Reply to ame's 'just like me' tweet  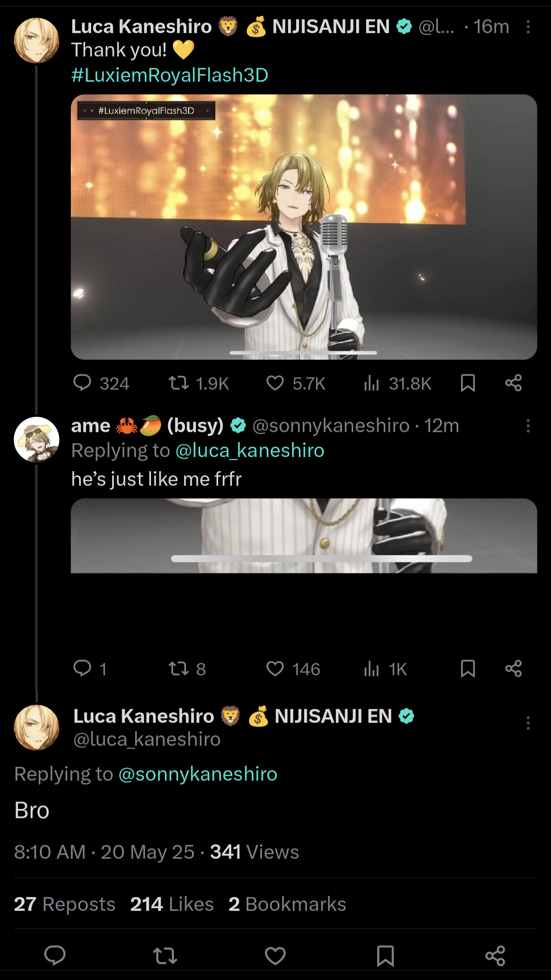[82, 669]
